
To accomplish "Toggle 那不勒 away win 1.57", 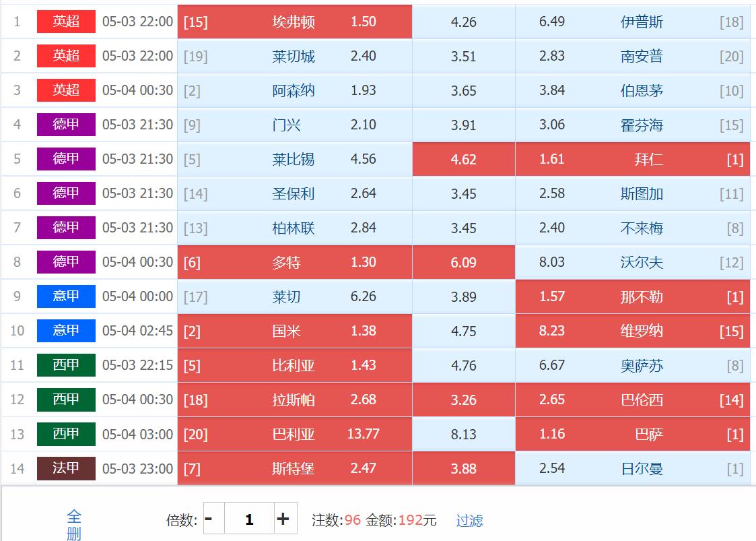I will pyautogui.click(x=632, y=296).
